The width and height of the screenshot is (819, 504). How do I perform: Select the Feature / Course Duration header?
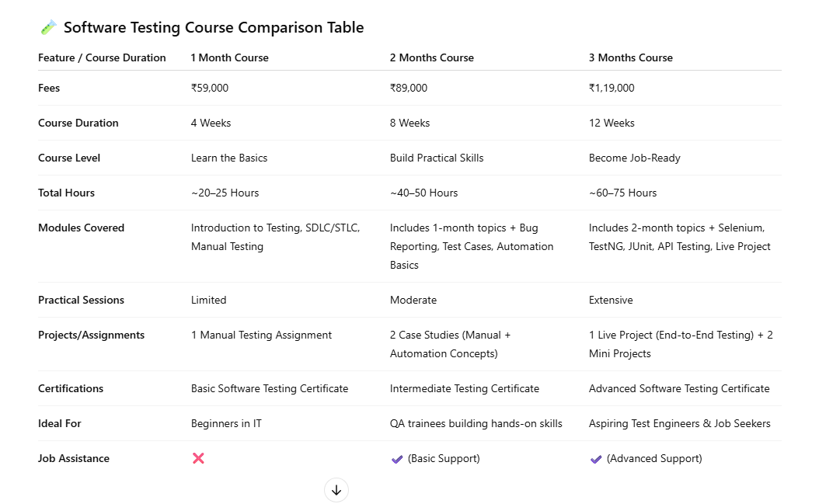pyautogui.click(x=102, y=57)
